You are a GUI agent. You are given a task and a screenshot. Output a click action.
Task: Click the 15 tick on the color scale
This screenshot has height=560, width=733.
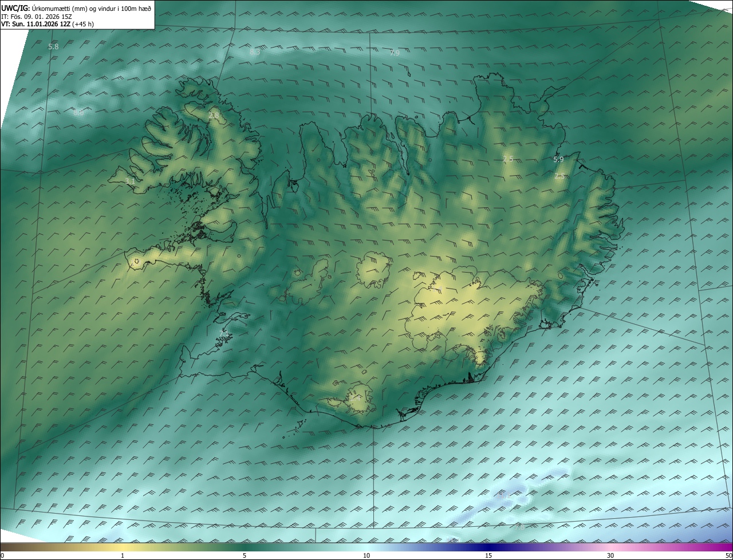[488, 555]
